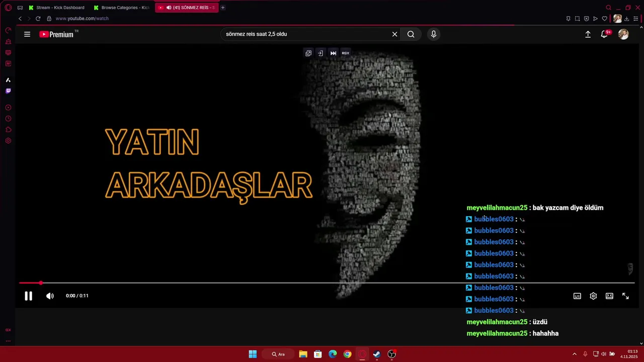Open a new tab with the plus button
This screenshot has width=644, height=362.
[x=223, y=8]
